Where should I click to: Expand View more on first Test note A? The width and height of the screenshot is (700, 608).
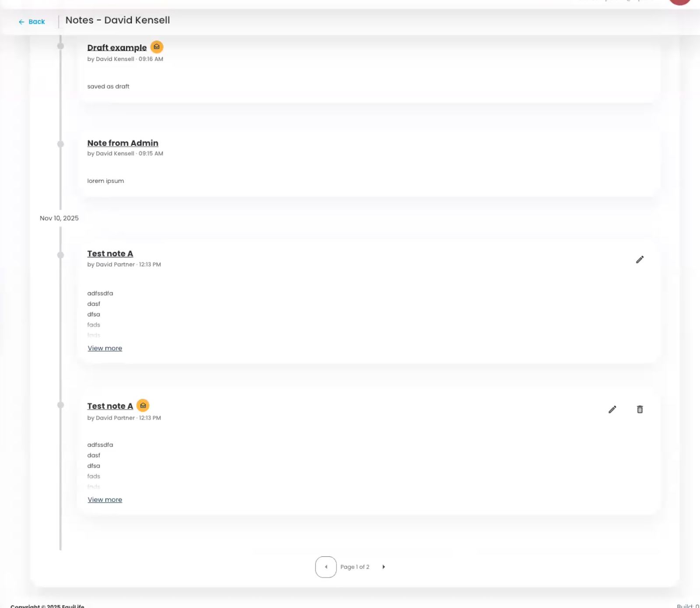(105, 348)
